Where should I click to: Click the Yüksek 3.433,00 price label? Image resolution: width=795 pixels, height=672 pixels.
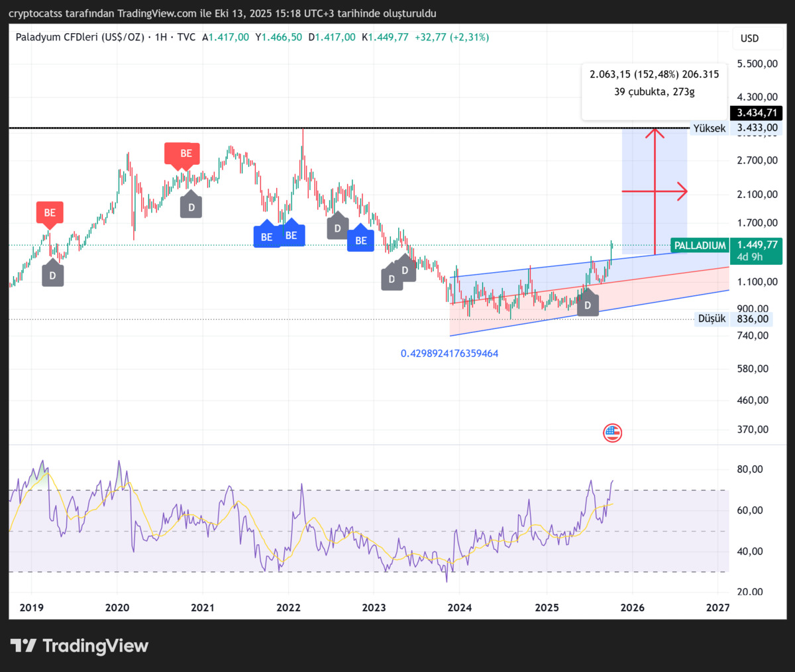(734, 128)
